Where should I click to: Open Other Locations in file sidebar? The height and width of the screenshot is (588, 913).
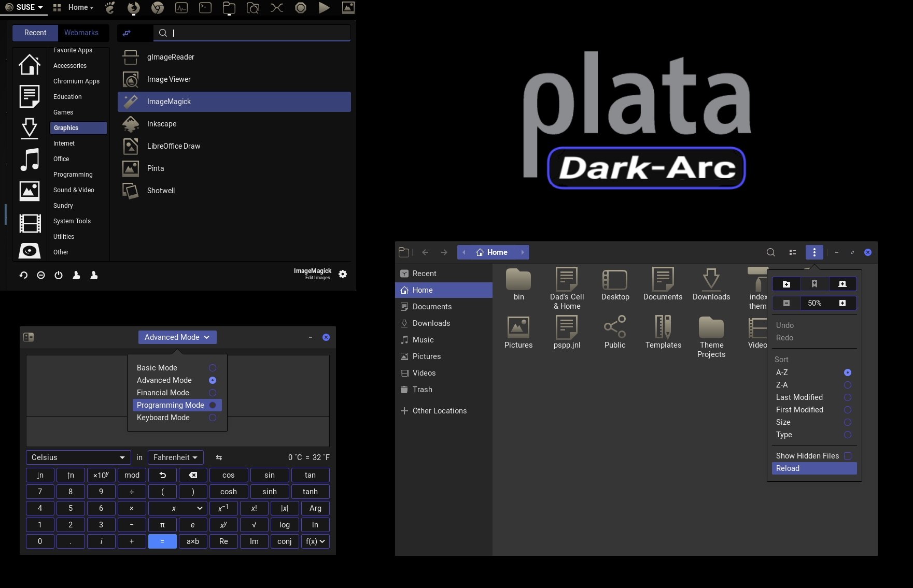[444, 411]
